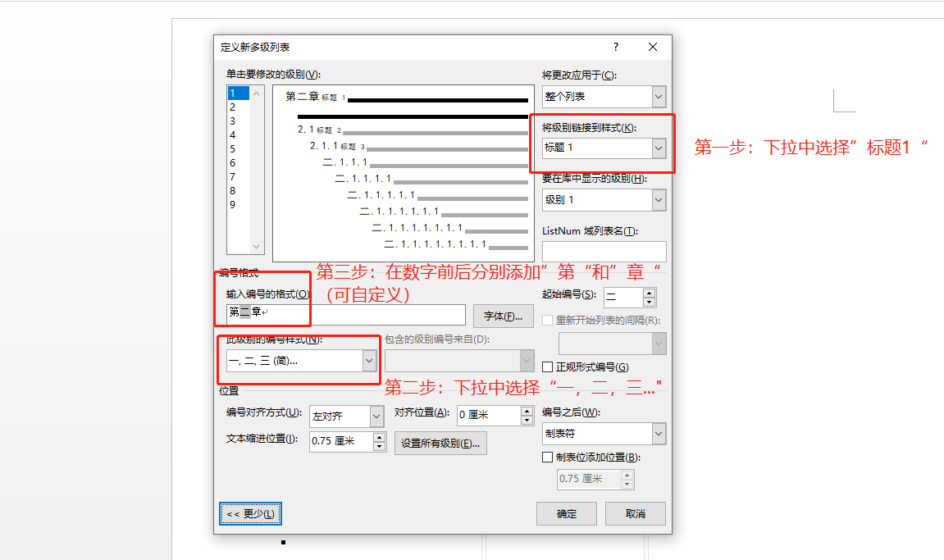This screenshot has height=560, width=944.
Task: Enable the 正规形式编号 checkbox
Action: (x=547, y=367)
